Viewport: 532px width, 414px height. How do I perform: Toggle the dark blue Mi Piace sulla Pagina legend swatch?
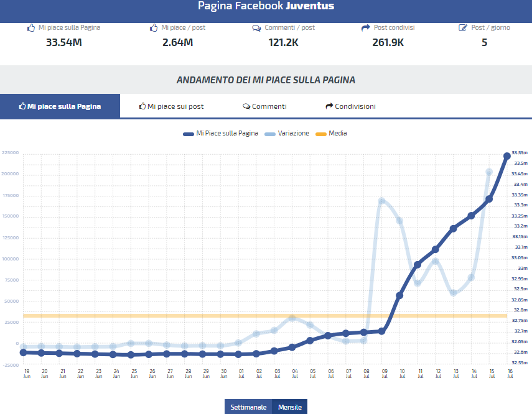pyautogui.click(x=189, y=134)
